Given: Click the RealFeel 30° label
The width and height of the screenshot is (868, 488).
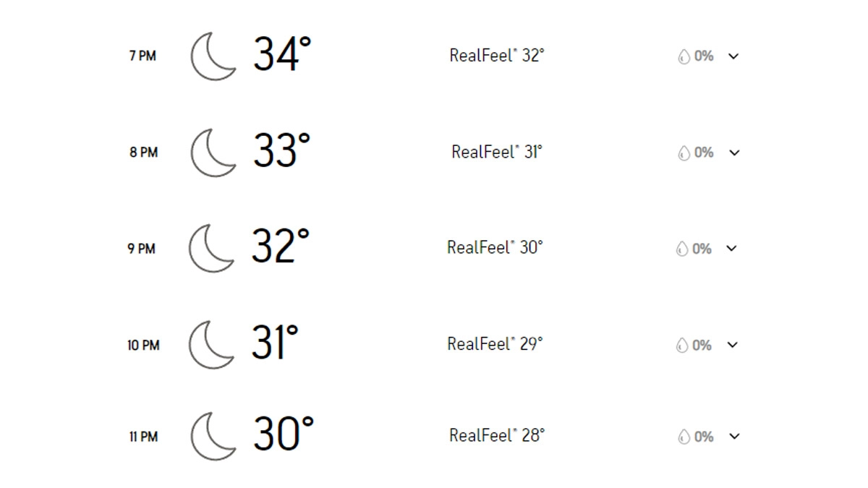Looking at the screenshot, I should pyautogui.click(x=495, y=247).
